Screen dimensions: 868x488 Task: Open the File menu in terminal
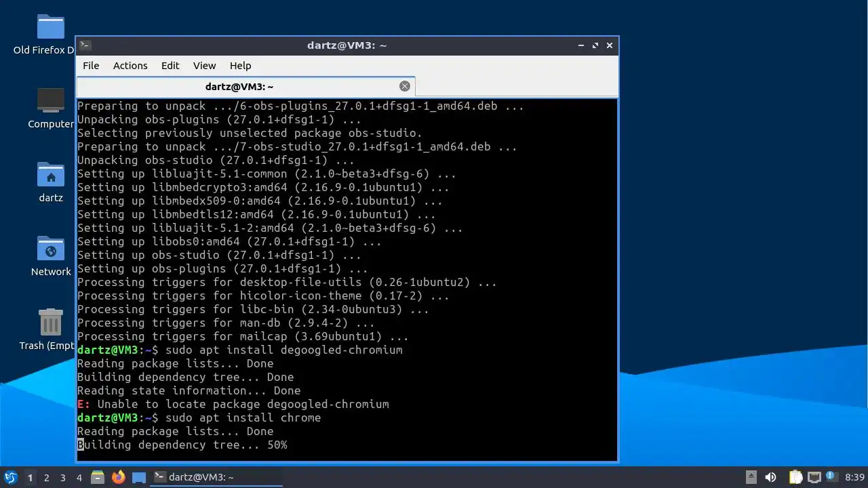click(x=91, y=66)
